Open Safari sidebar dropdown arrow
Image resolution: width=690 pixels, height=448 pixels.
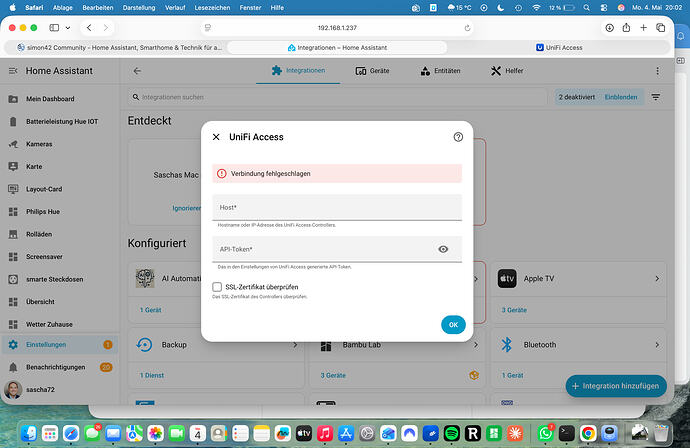point(68,28)
